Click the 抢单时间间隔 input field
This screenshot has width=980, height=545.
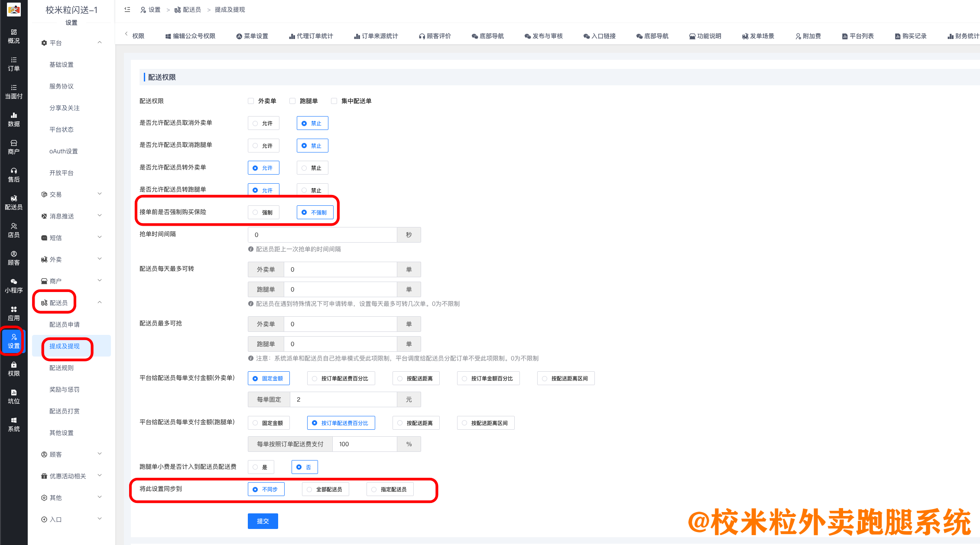tap(322, 234)
